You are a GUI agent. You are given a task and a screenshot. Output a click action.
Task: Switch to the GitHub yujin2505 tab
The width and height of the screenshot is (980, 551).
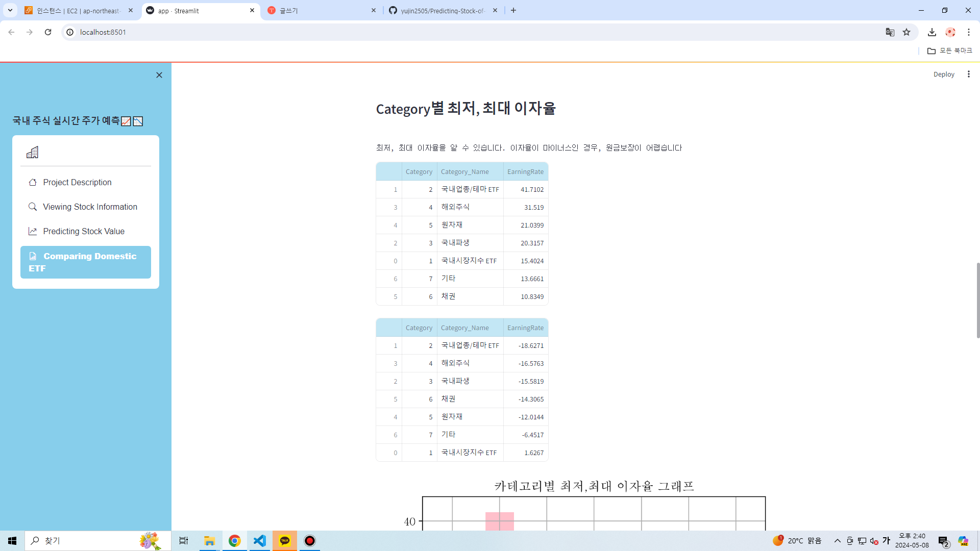click(x=442, y=10)
